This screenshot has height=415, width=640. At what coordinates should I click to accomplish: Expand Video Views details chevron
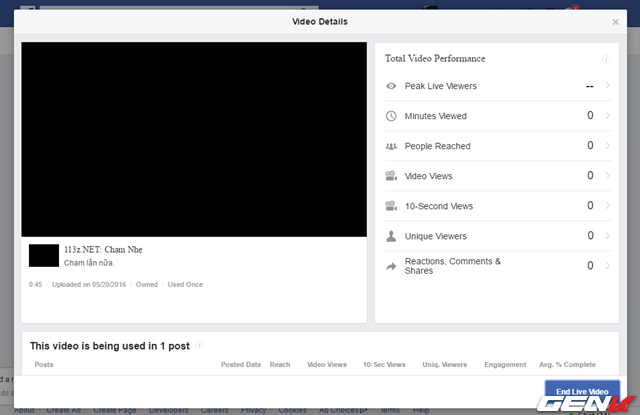[x=607, y=175]
